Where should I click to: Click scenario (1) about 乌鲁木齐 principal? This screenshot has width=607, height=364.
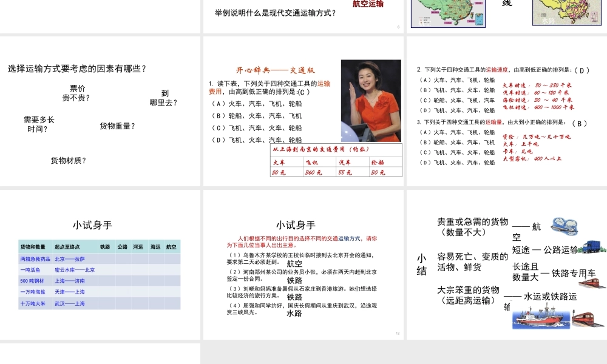pos(302,258)
